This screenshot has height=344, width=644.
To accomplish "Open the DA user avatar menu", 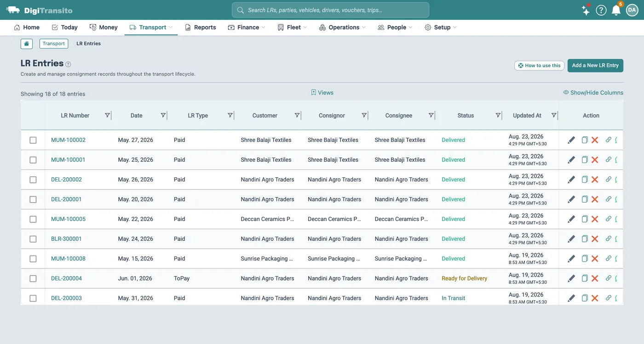I will click(x=632, y=10).
